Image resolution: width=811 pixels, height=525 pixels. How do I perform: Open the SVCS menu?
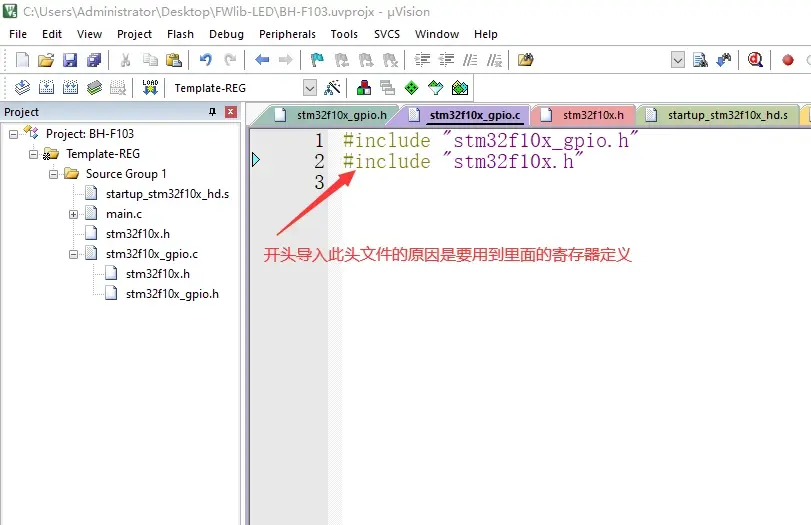pyautogui.click(x=387, y=34)
